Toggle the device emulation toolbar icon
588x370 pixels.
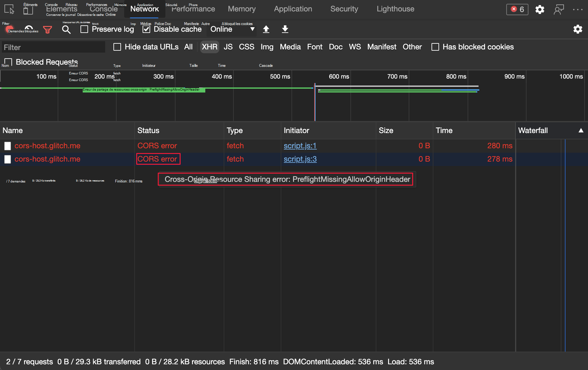(28, 10)
